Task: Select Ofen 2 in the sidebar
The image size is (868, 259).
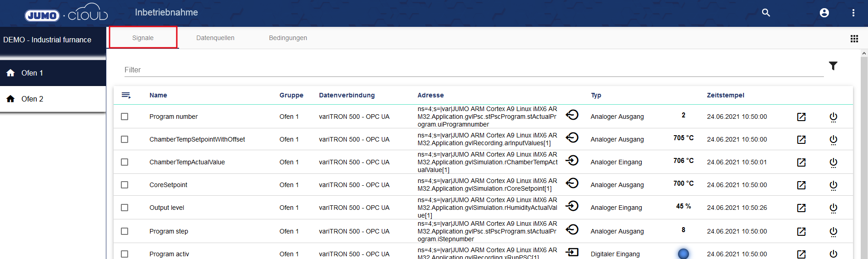Action: (x=32, y=99)
